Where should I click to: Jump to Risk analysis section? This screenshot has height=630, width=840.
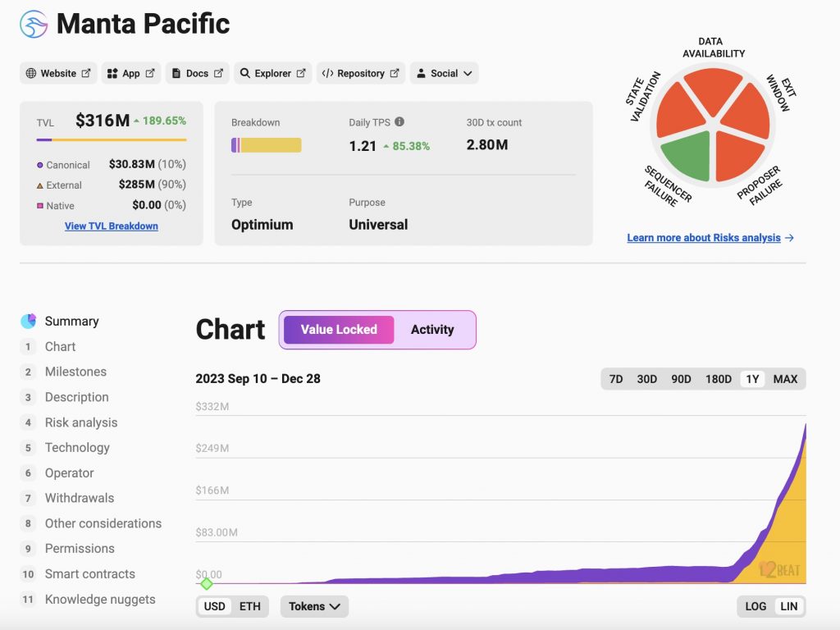click(81, 422)
